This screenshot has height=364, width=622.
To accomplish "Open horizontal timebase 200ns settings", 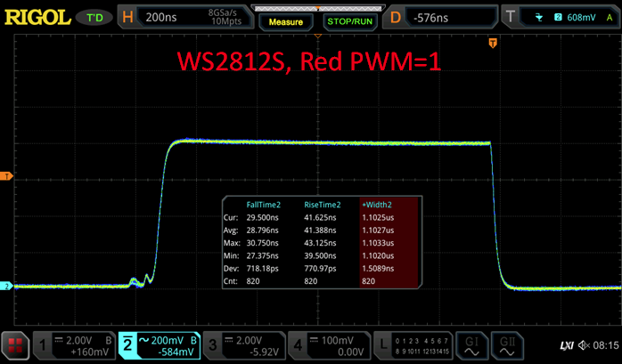I will pyautogui.click(x=161, y=18).
